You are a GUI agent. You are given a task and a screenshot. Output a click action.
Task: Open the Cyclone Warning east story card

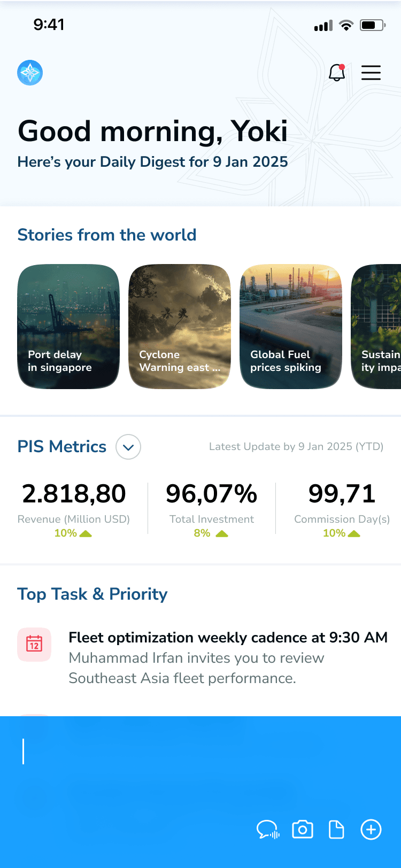pyautogui.click(x=180, y=327)
